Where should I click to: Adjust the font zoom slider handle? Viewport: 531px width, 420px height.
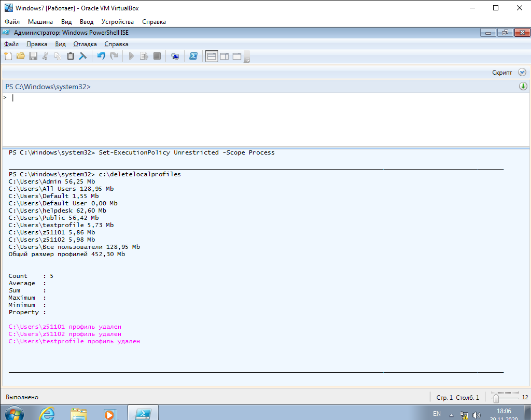[496, 398]
